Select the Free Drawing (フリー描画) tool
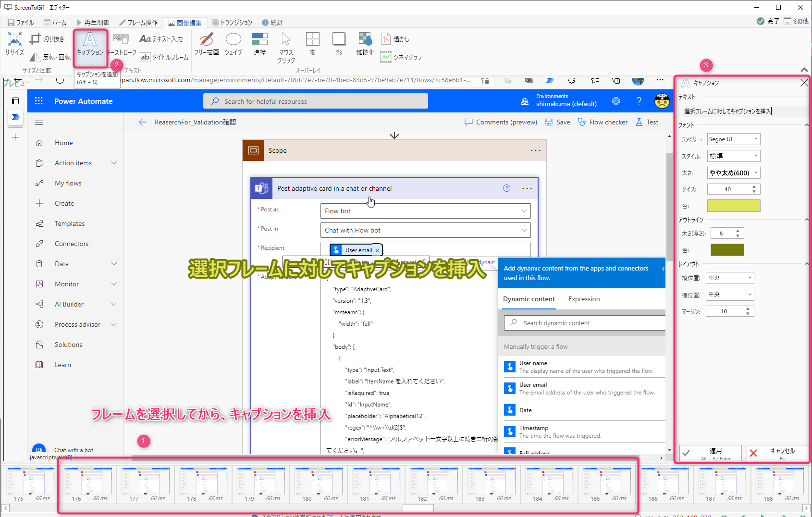 [206, 44]
